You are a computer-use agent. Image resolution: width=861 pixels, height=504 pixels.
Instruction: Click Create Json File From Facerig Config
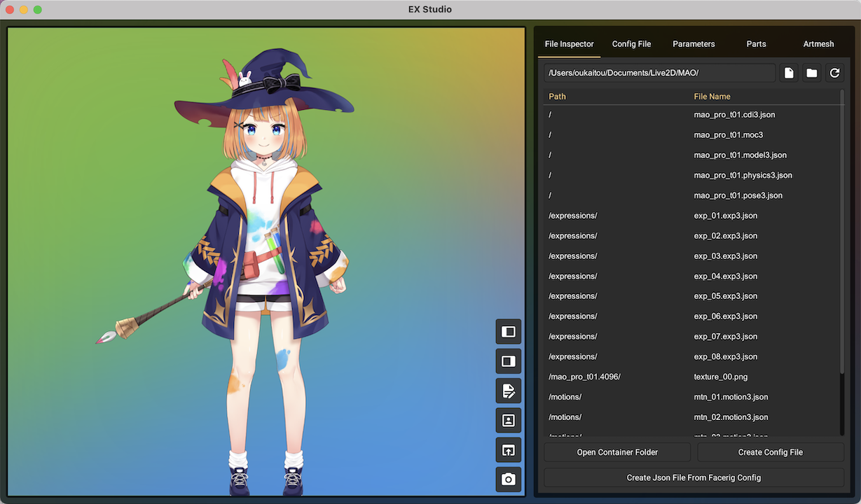(694, 477)
